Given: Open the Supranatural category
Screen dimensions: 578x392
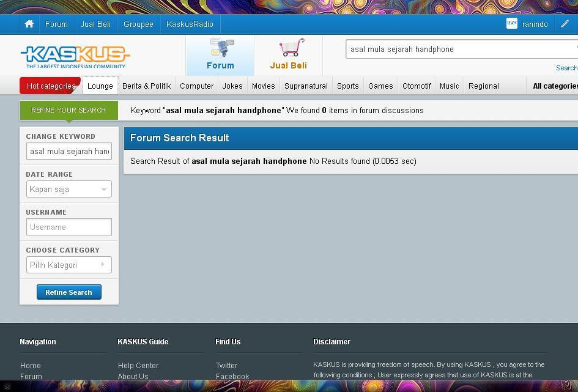Looking at the screenshot, I should (x=306, y=86).
